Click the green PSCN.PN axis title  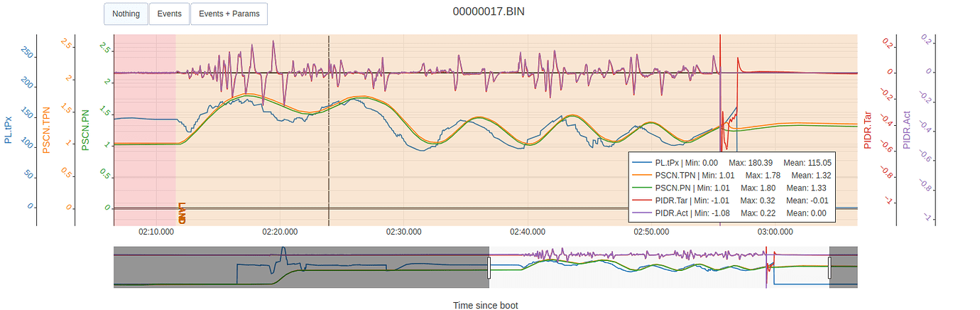[86, 129]
